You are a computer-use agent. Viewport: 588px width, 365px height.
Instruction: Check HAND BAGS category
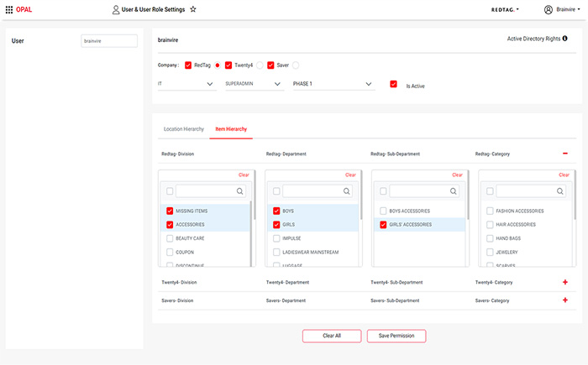coord(490,238)
